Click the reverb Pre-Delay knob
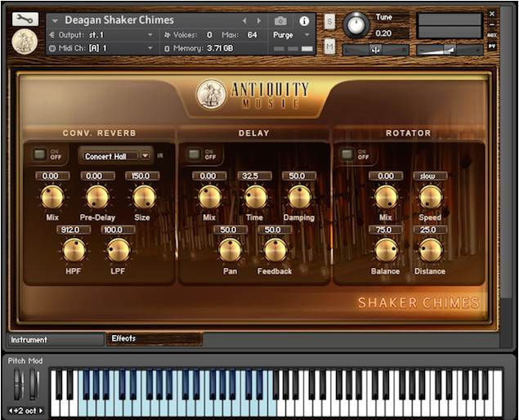This screenshot has height=420, width=519. [97, 198]
